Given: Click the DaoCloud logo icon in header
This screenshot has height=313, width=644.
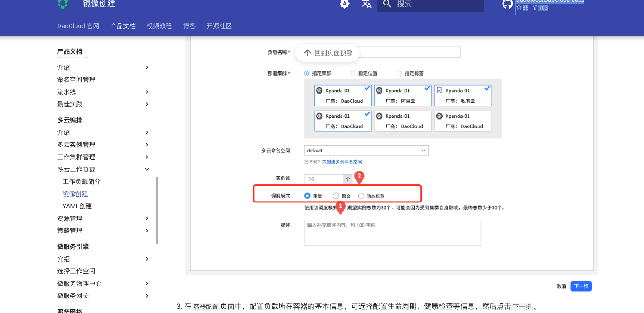Looking at the screenshot, I should pos(63,4).
